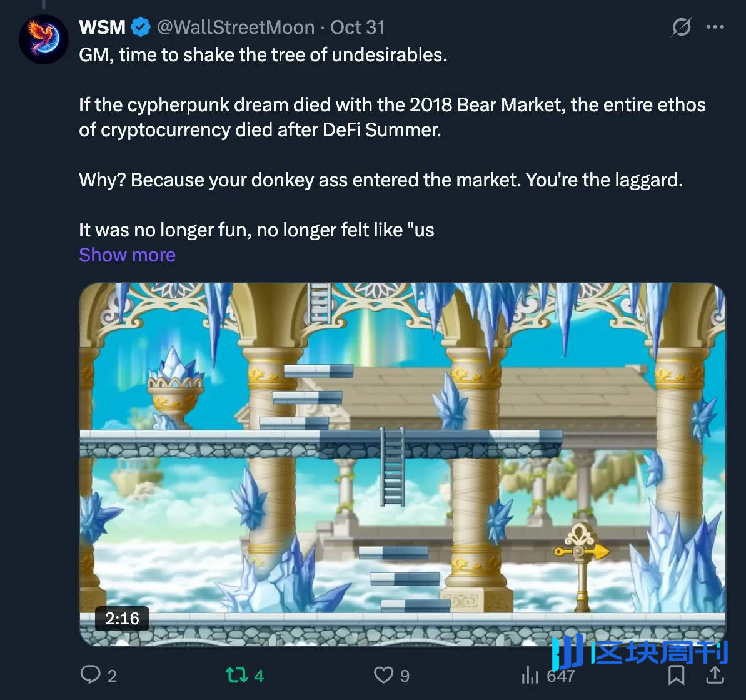Click the 2:16 video duration badge
The width and height of the screenshot is (746, 700).
122,619
